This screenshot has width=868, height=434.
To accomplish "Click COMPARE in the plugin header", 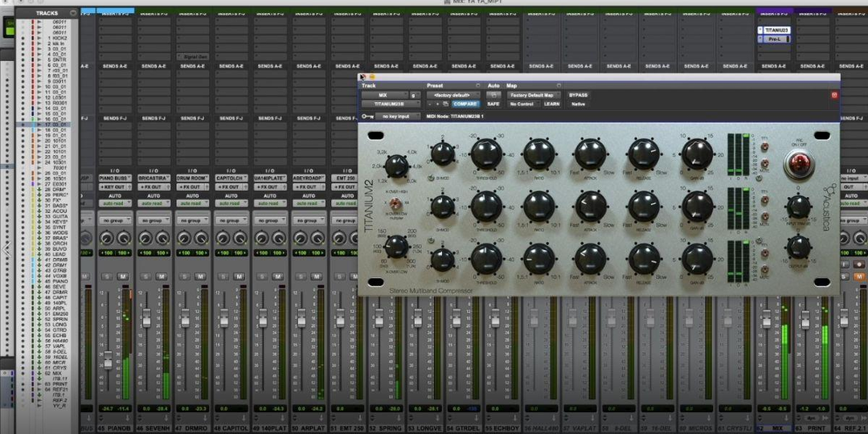I will coord(465,104).
